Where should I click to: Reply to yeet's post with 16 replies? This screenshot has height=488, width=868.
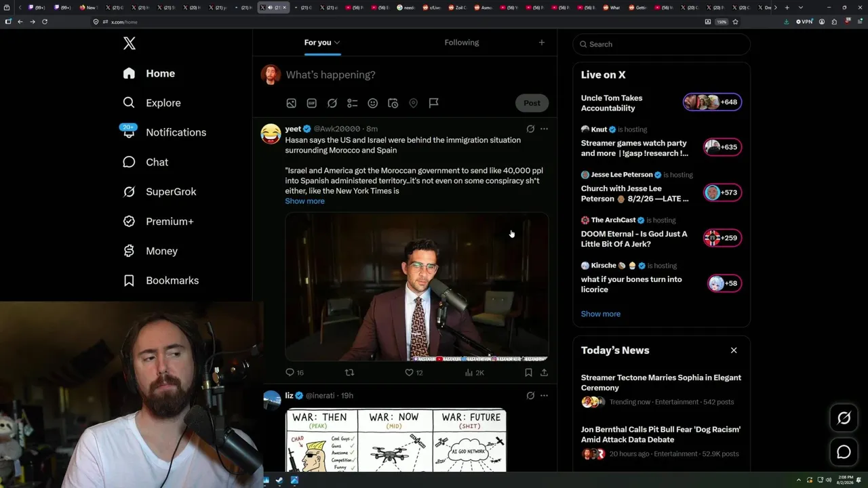click(x=294, y=373)
